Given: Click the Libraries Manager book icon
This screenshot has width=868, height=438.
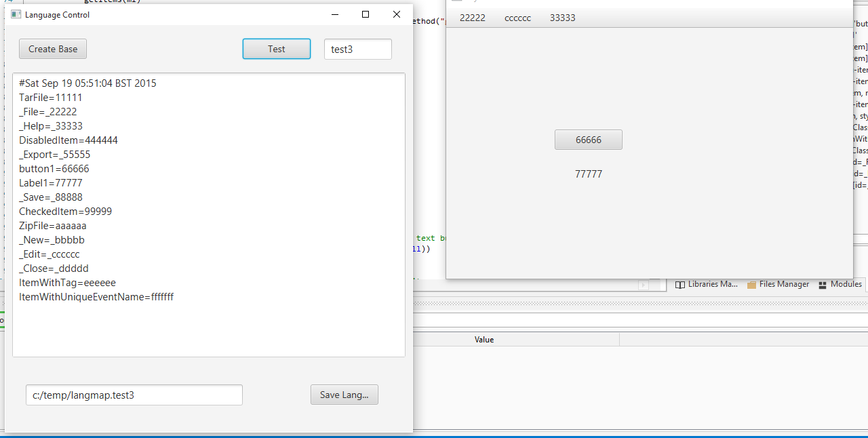Looking at the screenshot, I should (681, 285).
